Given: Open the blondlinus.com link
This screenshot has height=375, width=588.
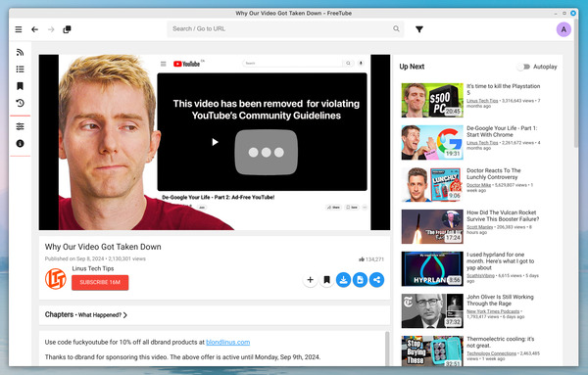Looking at the screenshot, I should [228, 342].
